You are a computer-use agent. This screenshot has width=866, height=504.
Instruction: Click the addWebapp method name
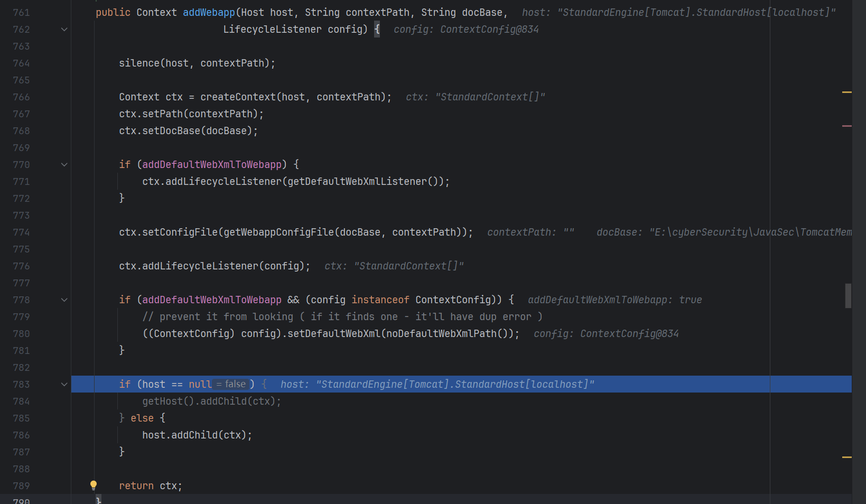[x=209, y=13]
